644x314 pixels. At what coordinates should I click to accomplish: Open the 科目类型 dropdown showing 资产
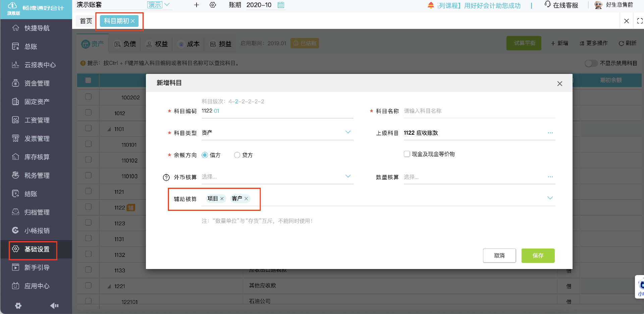pyautogui.click(x=348, y=132)
